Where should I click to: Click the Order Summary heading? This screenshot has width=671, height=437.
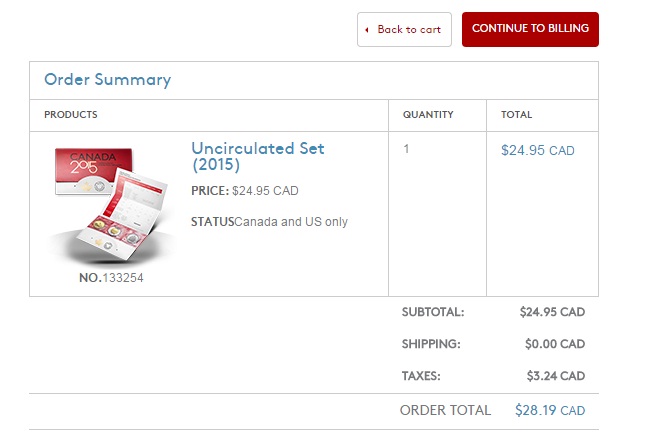pyautogui.click(x=107, y=80)
